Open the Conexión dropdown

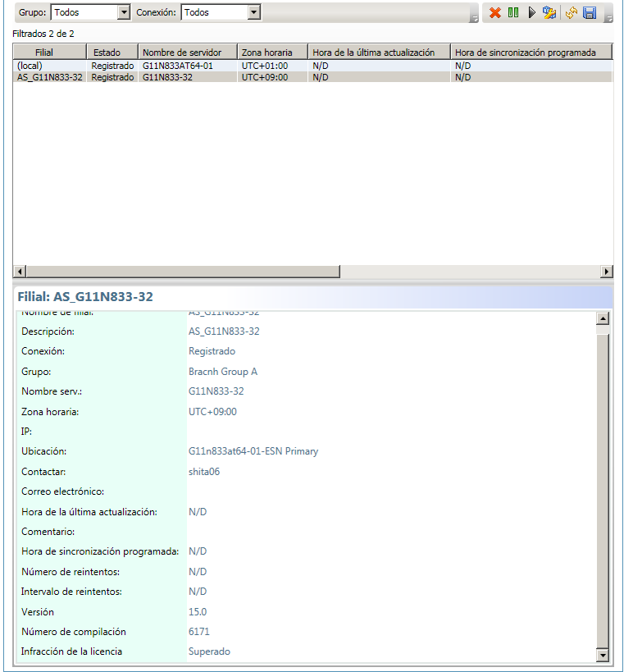point(254,12)
